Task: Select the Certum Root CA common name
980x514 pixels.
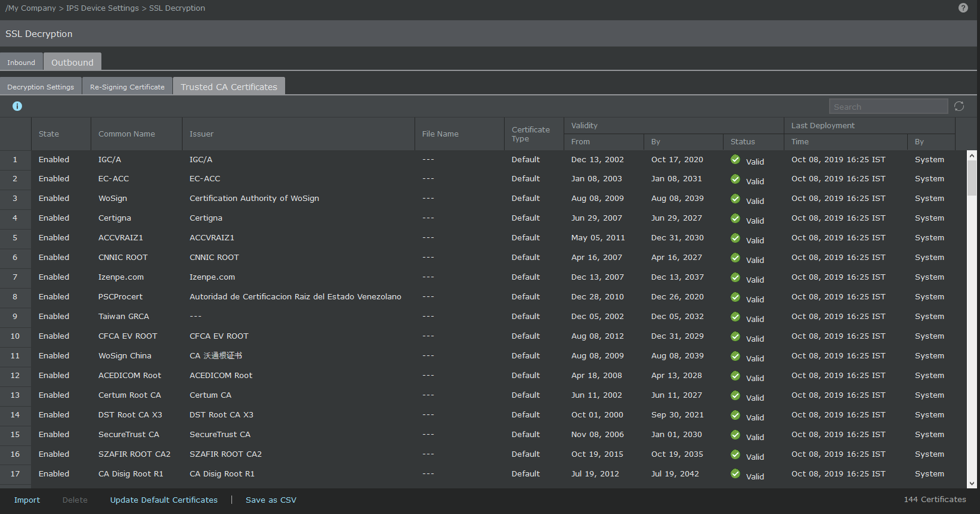Action: click(x=129, y=395)
